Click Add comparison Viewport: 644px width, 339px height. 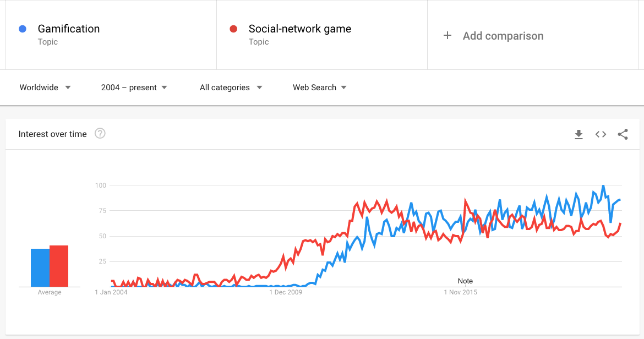[503, 36]
